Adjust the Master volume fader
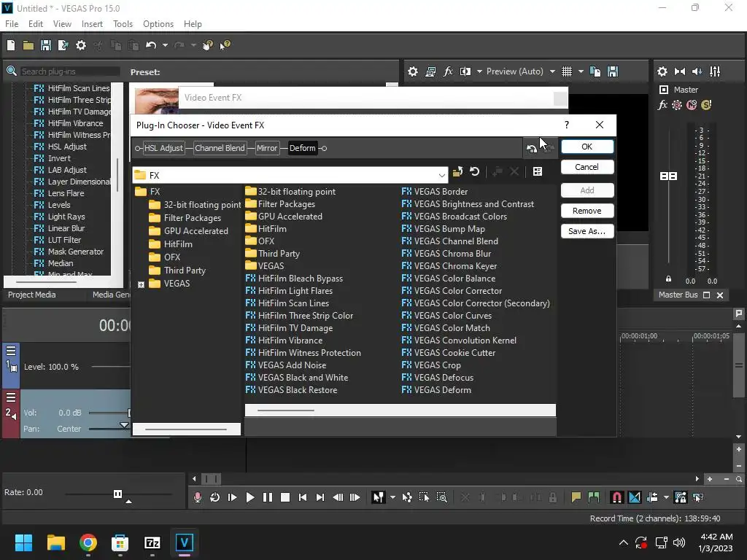 click(668, 176)
